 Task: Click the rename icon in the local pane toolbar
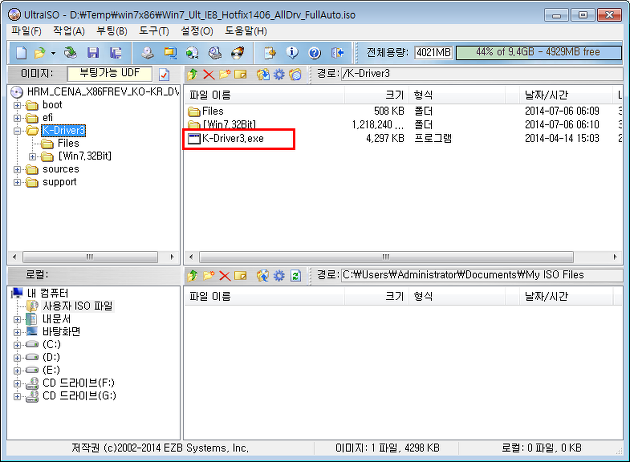(240, 276)
